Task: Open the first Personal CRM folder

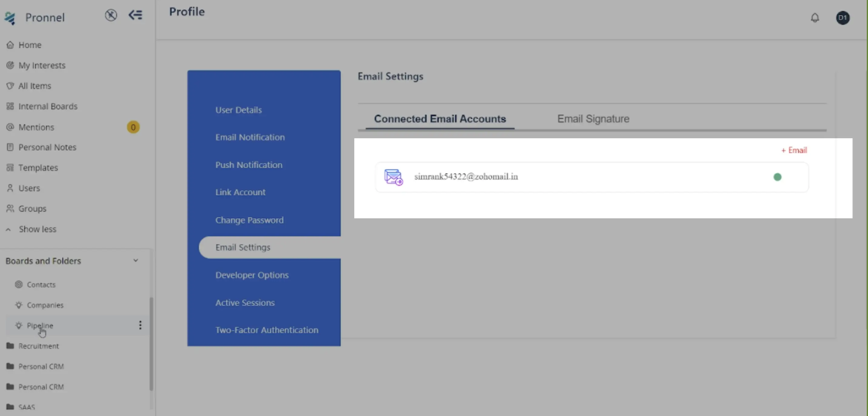Action: coord(41,367)
